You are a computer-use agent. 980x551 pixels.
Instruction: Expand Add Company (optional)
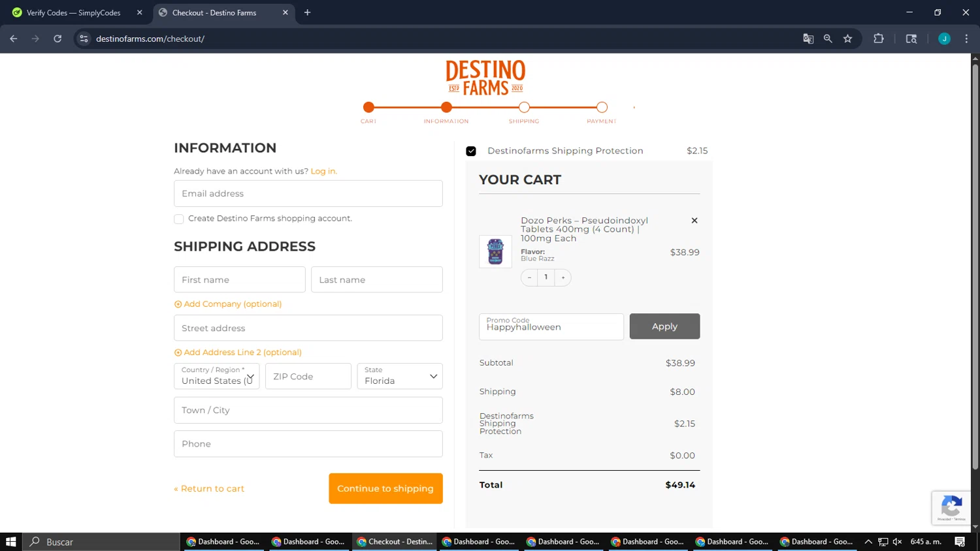point(228,304)
